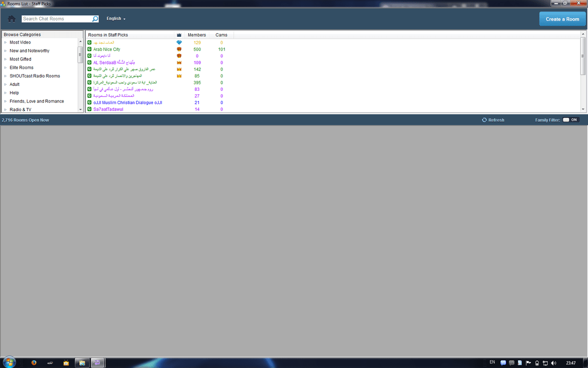This screenshot has height=368, width=588.
Task: Click the Paltalk home icon near the search box
Action: tap(11, 18)
